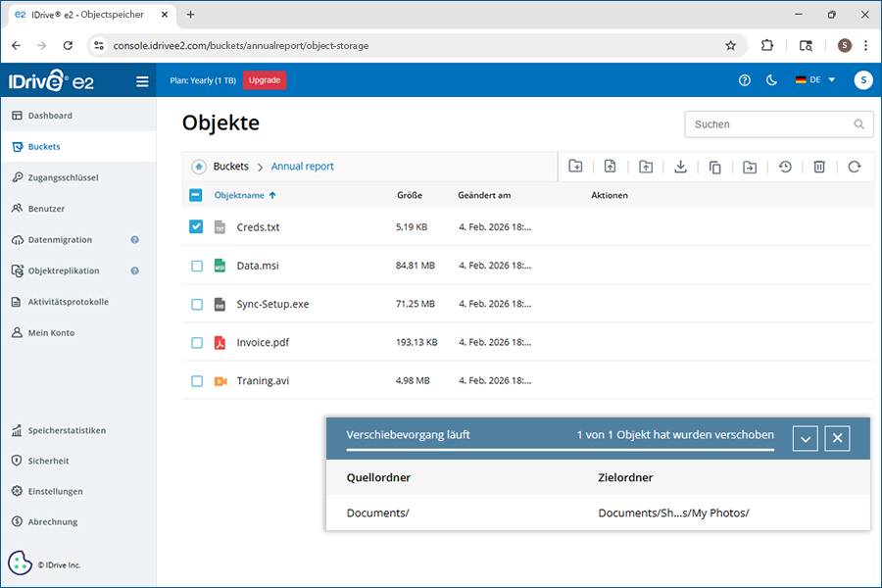Open Zugangsschlüssel in the sidebar

pyautogui.click(x=63, y=177)
